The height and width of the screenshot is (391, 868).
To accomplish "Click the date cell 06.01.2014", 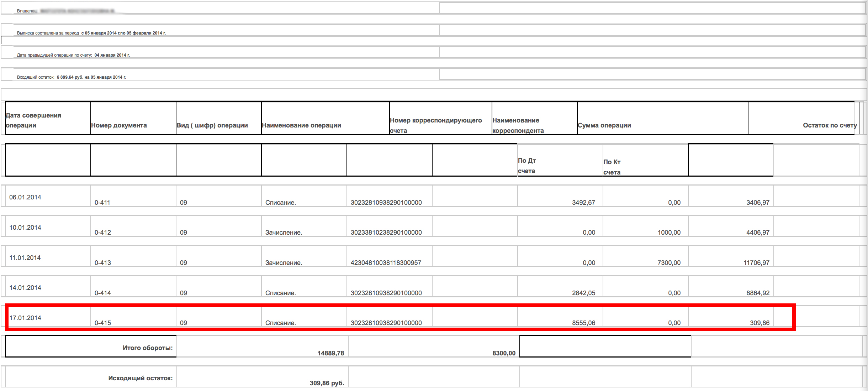I will pos(25,197).
